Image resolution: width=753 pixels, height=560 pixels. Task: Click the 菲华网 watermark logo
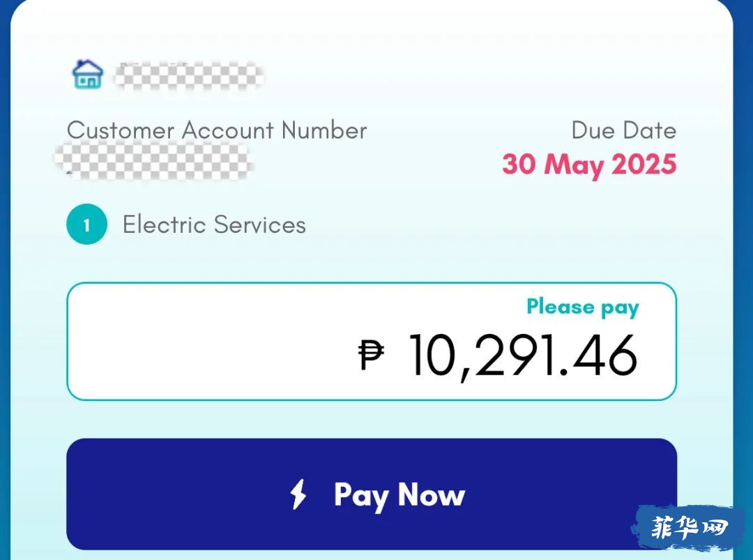(687, 528)
